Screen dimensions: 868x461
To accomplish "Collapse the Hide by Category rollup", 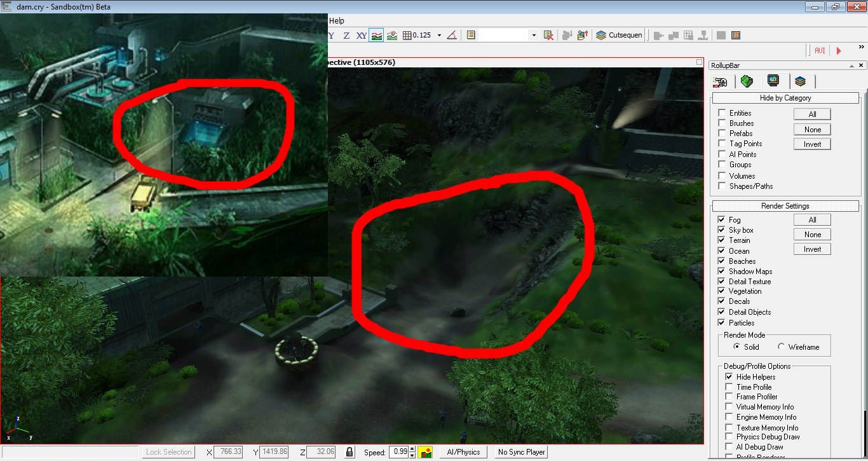I will coord(785,98).
